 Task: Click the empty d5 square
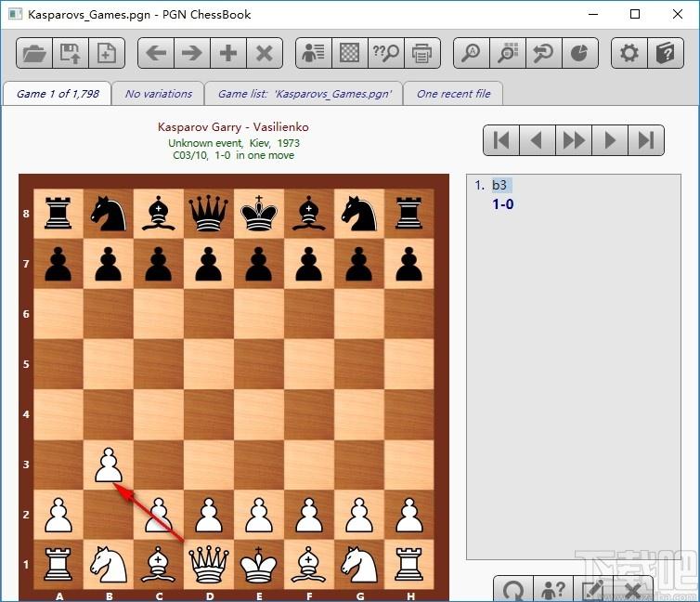[209, 364]
